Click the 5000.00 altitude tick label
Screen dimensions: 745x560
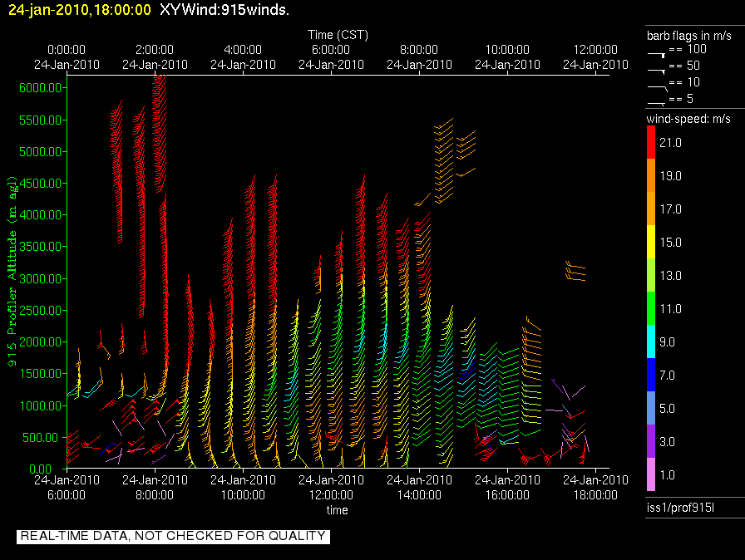click(41, 152)
